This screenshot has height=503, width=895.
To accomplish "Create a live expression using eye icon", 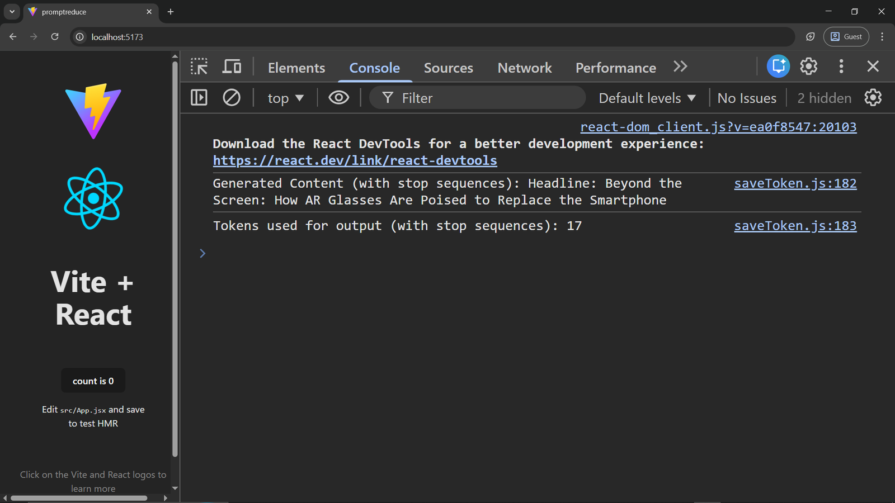I will (x=339, y=98).
